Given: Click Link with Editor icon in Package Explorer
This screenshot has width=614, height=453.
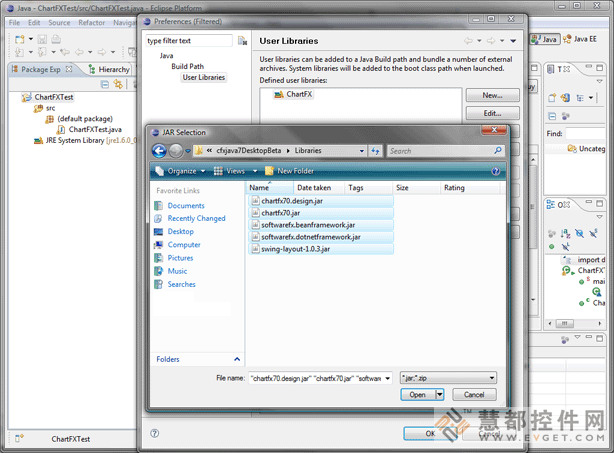Looking at the screenshot, I should pos(118,84).
